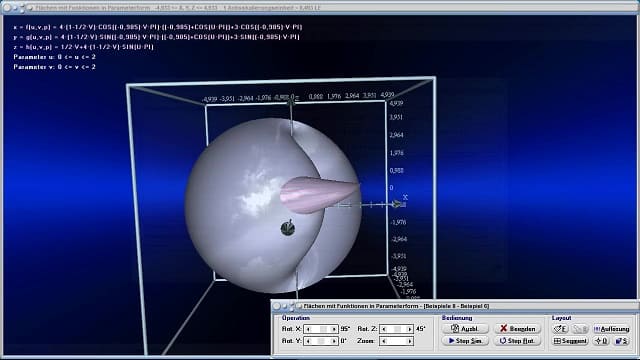This screenshot has width=640, height=360.
Task: Click the 'Parameter v: 0 <= v <= 2' text
Action: 54,67
